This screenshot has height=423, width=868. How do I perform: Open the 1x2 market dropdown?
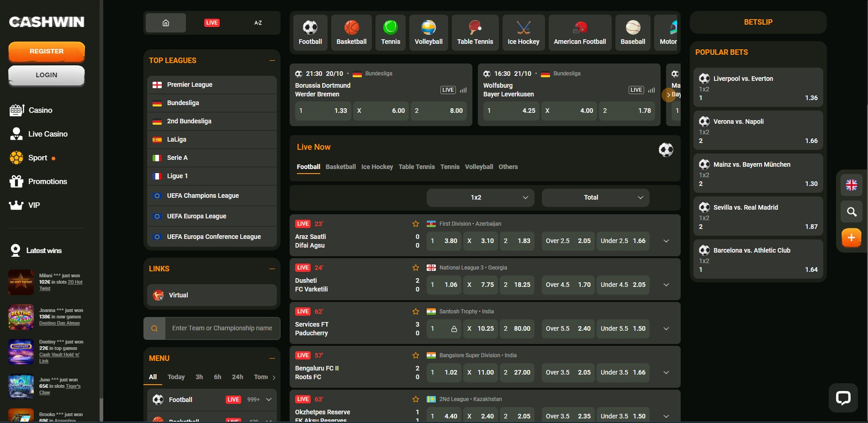(481, 197)
